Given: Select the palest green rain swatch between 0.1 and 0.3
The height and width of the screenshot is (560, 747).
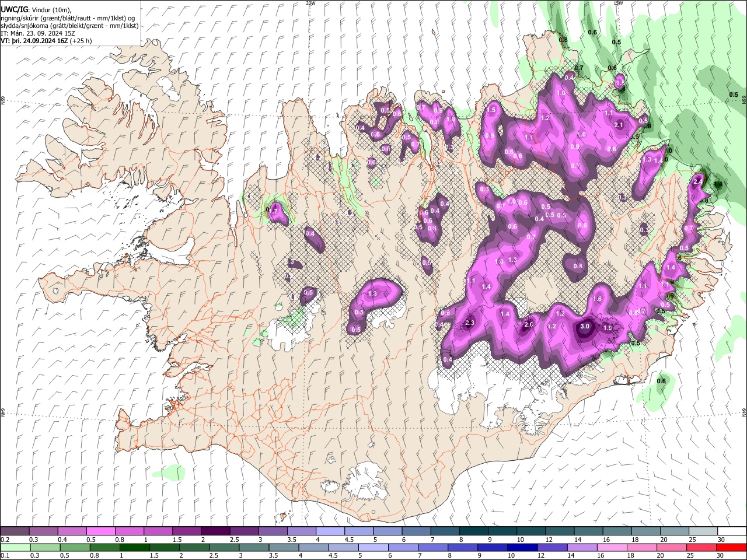Looking at the screenshot, I should (x=15, y=547).
